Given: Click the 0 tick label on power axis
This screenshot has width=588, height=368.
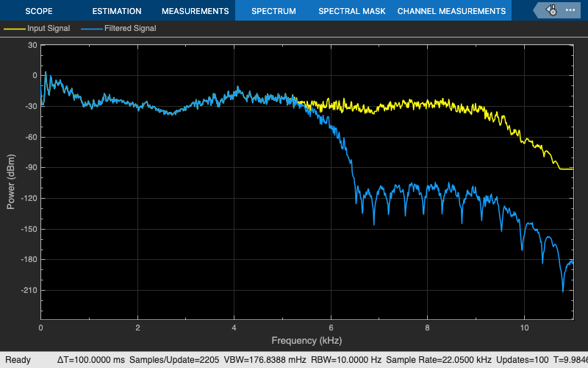Looking at the screenshot, I should click(x=35, y=76).
